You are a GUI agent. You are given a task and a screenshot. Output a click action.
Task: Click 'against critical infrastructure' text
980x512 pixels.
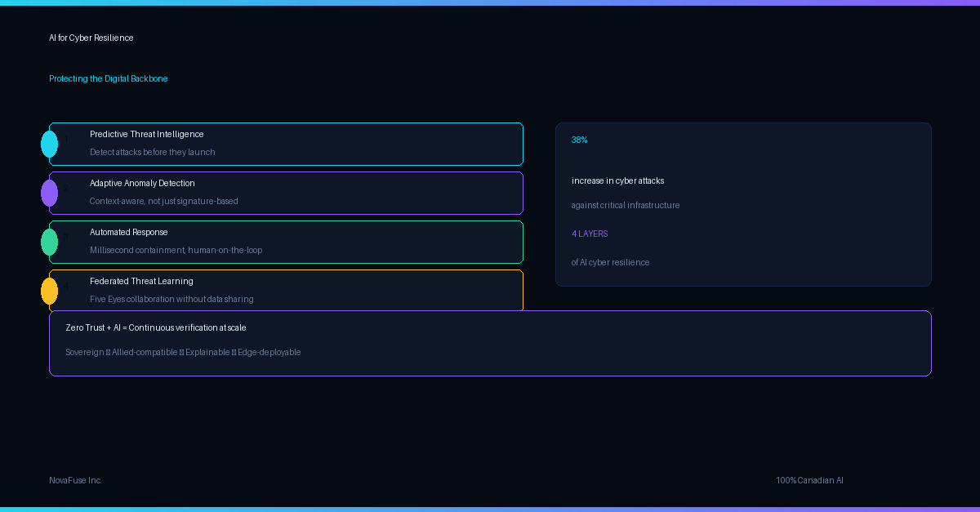click(626, 205)
